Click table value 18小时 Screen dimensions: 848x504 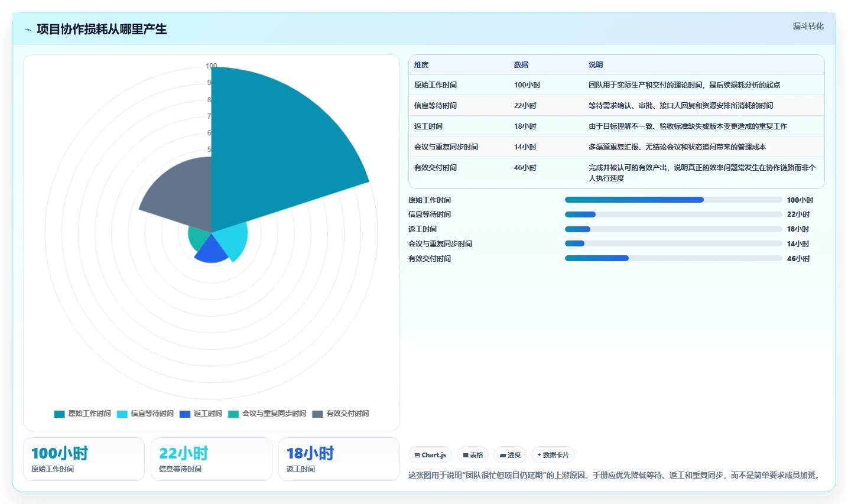[525, 126]
